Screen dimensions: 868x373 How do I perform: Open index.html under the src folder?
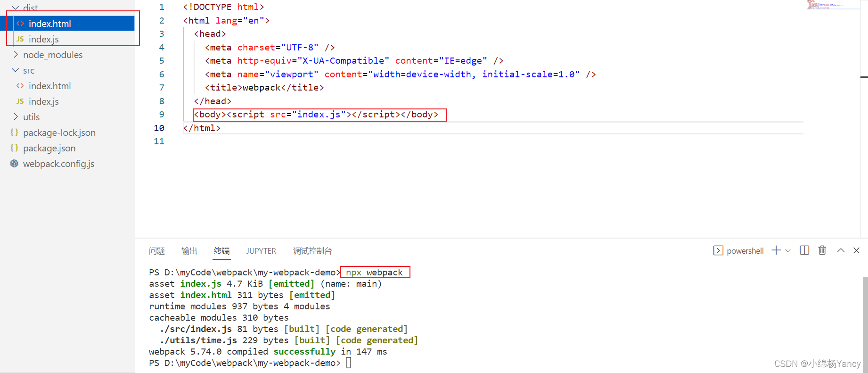[67, 86]
